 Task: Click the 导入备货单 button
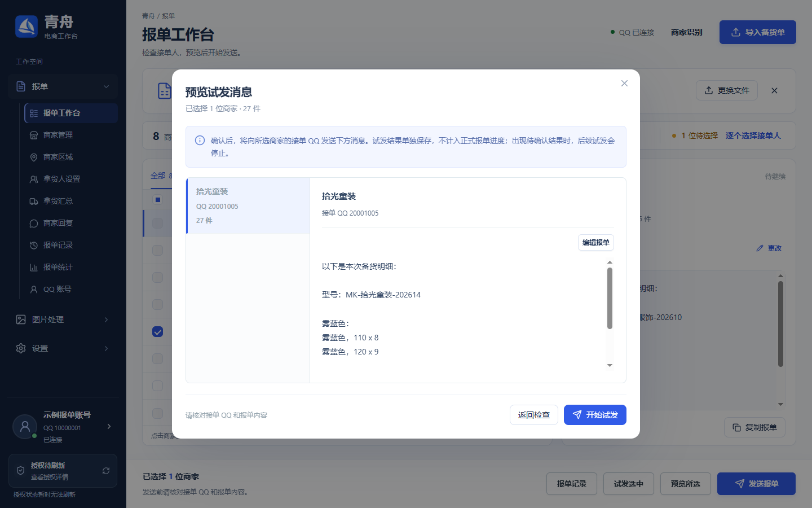click(x=758, y=32)
